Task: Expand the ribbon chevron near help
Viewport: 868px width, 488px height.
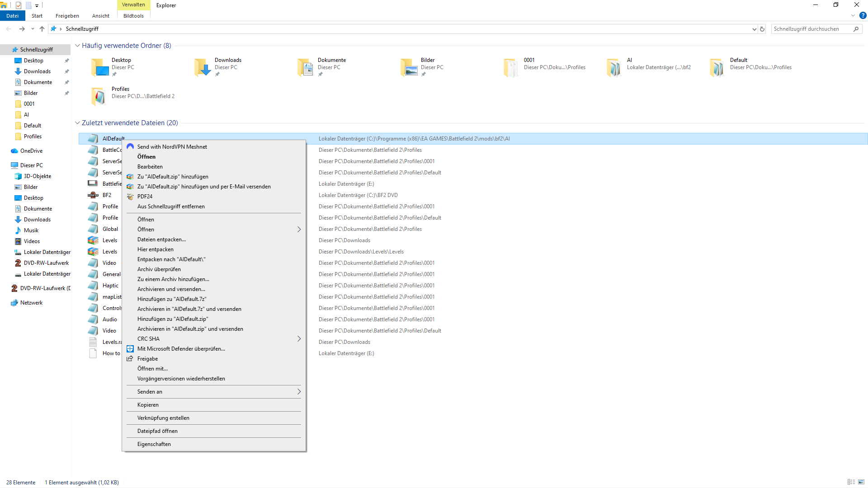Action: click(853, 15)
